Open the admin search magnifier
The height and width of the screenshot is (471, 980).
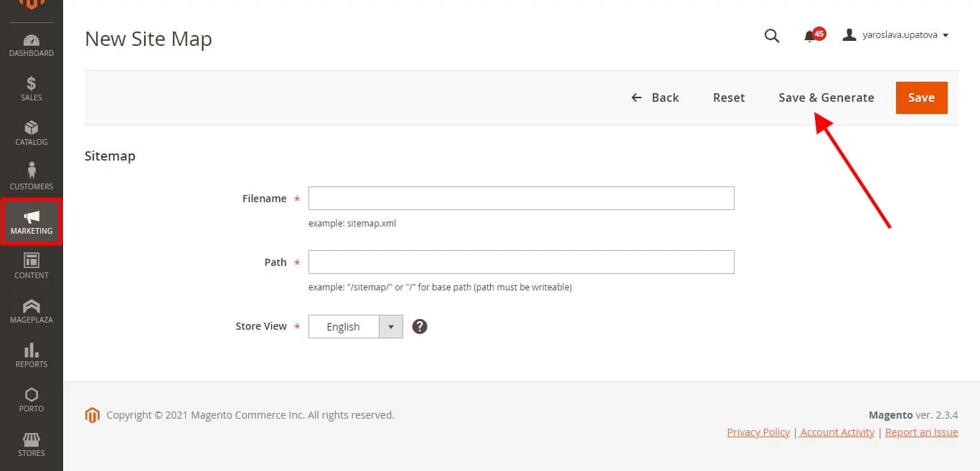(771, 35)
